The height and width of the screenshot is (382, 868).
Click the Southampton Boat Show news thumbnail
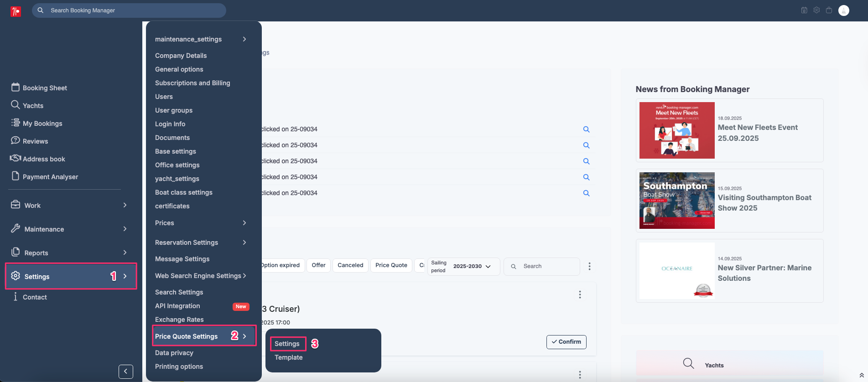677,201
